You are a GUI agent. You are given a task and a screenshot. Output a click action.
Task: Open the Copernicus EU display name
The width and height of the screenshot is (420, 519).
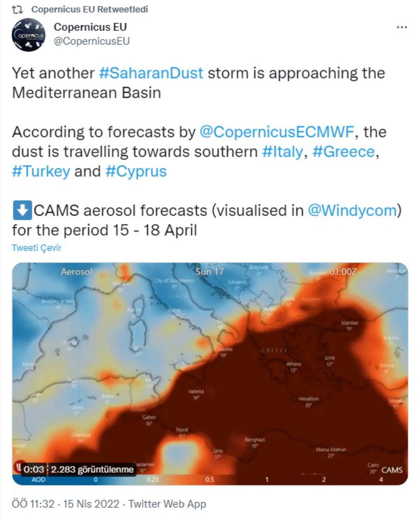[90, 27]
